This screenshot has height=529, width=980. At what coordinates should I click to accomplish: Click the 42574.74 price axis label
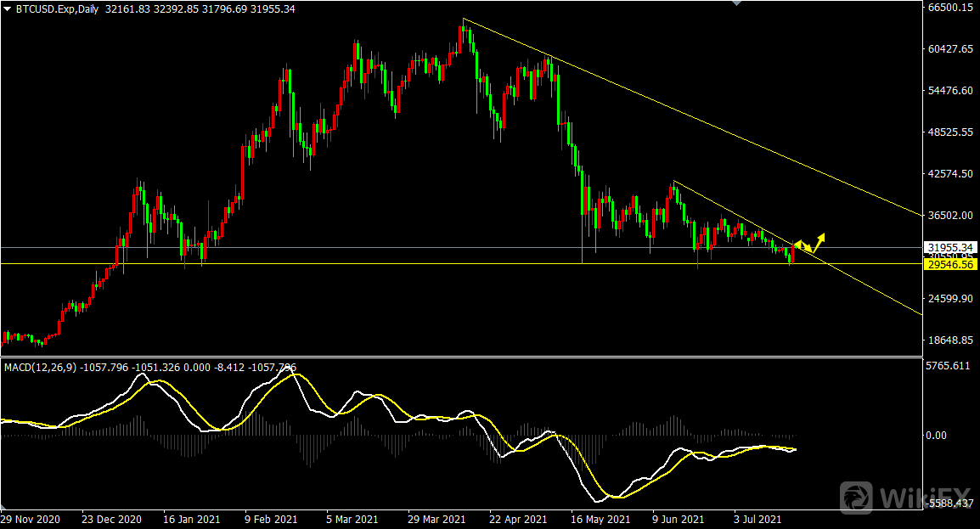(950, 174)
